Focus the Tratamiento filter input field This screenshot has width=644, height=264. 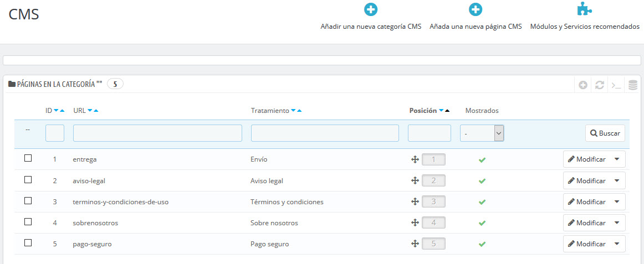pos(325,133)
